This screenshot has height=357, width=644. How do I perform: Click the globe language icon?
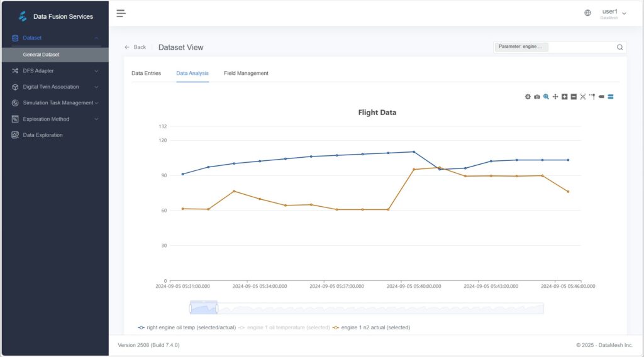[x=587, y=13]
